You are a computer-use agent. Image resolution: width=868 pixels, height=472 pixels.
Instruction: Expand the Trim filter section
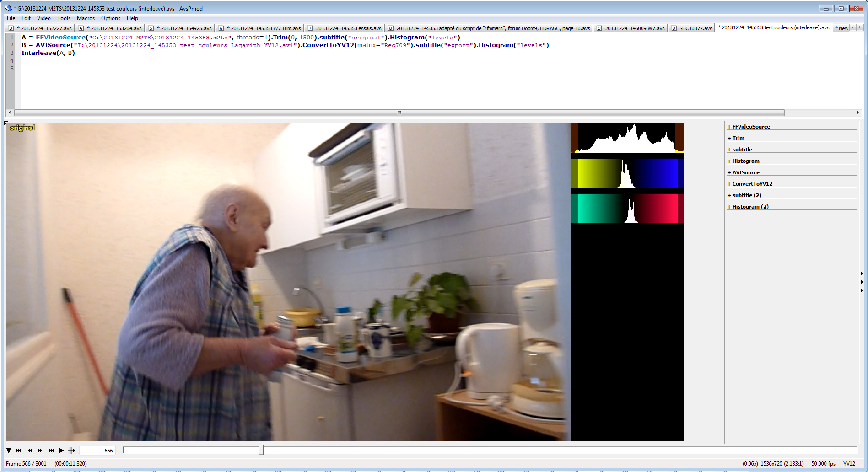738,138
